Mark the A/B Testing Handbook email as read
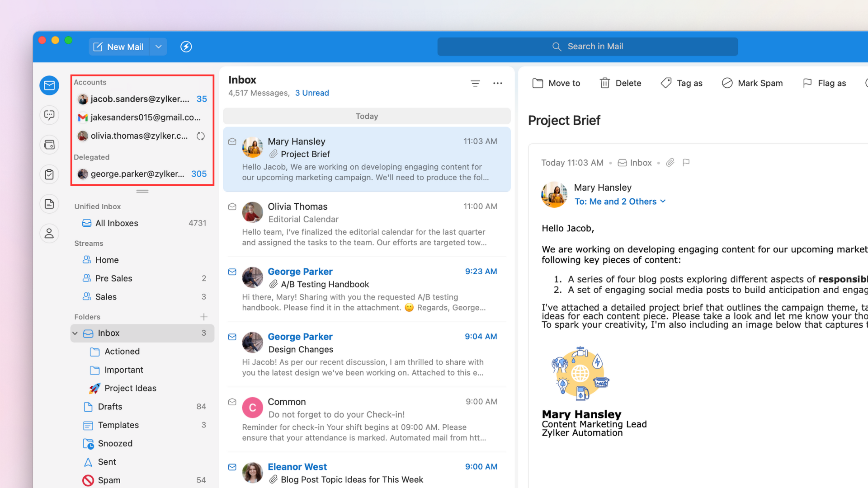Image resolution: width=868 pixels, height=488 pixels. 232,272
